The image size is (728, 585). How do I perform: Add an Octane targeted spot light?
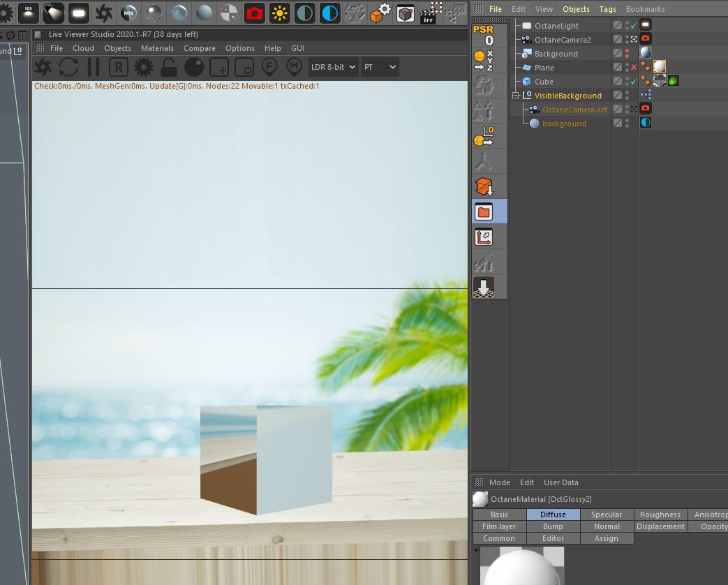[53, 13]
